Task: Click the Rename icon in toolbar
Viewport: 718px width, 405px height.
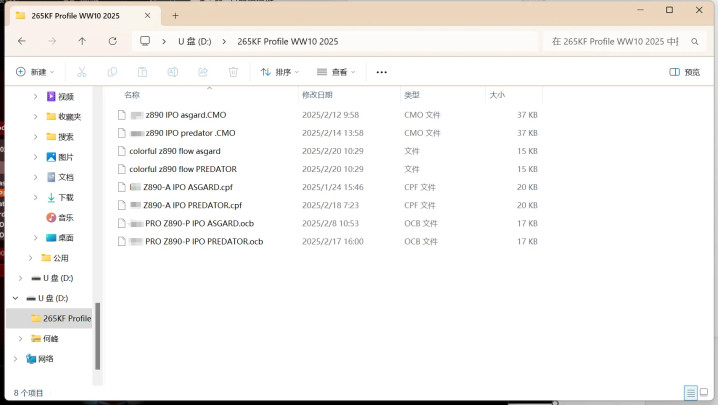Action: coord(173,72)
